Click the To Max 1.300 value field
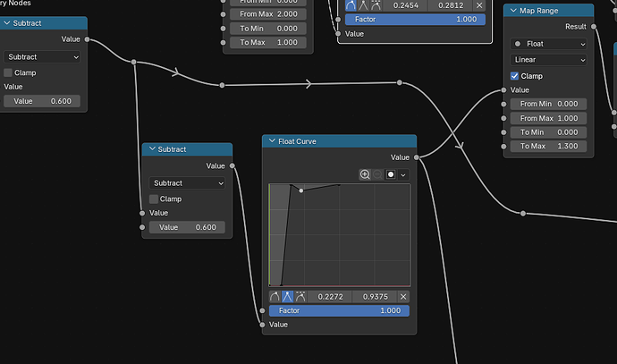Image resolution: width=617 pixels, height=364 pixels. tap(548, 146)
